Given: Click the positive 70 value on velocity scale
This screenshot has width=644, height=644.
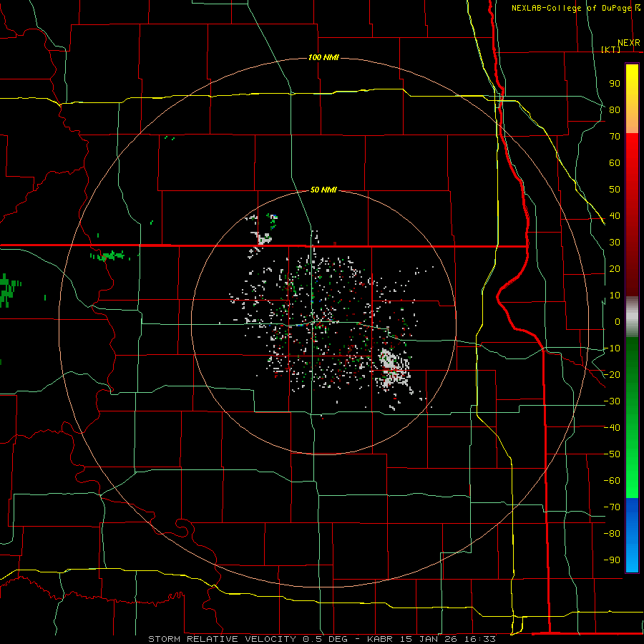Looking at the screenshot, I should tap(615, 137).
